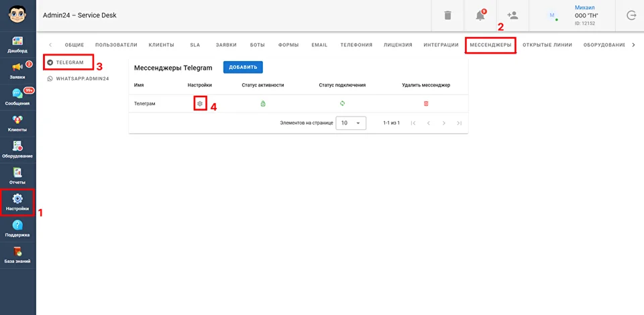644x315 pixels.
Task: Open the Клиенты sidebar section
Action: coord(17,124)
